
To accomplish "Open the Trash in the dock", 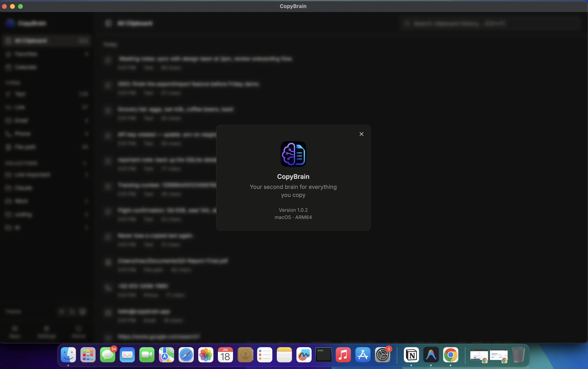I will click(x=518, y=355).
